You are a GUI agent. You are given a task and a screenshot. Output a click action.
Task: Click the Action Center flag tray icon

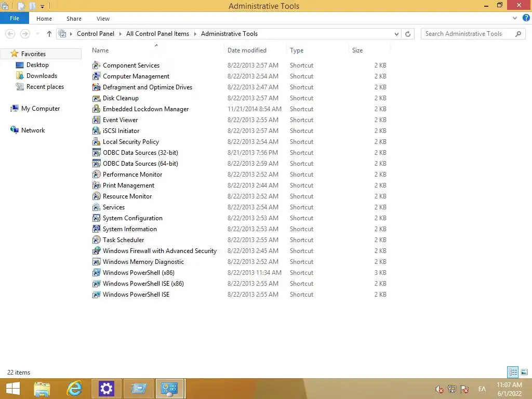point(464,389)
